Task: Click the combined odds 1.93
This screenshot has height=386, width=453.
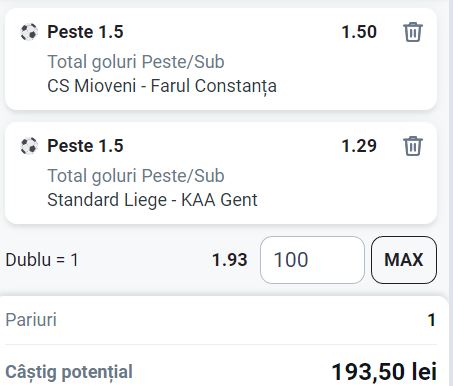Action: coord(230,260)
